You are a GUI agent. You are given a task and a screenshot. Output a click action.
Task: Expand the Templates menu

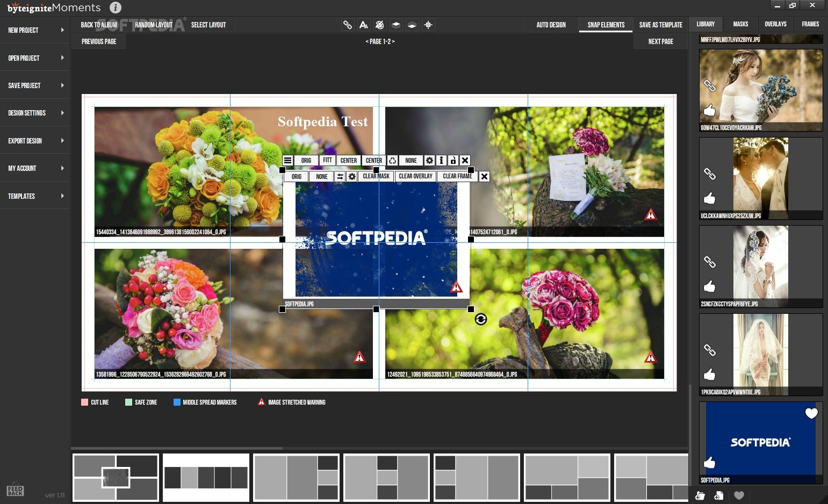(x=35, y=196)
